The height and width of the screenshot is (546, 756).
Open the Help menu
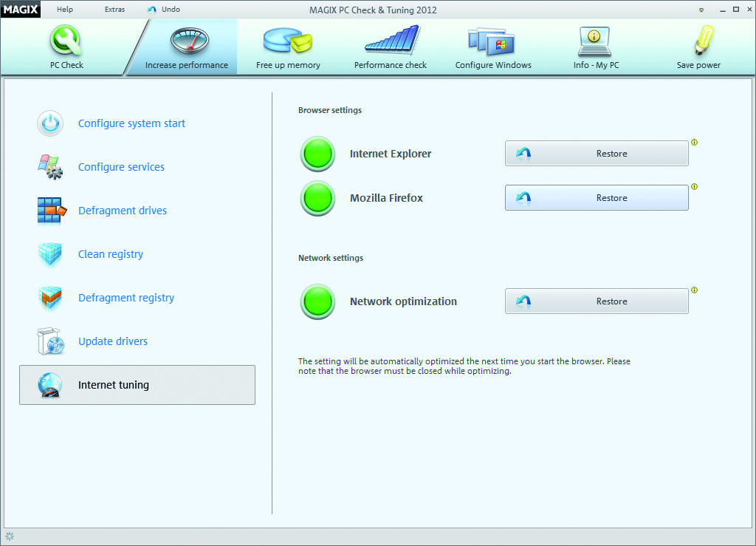(65, 9)
